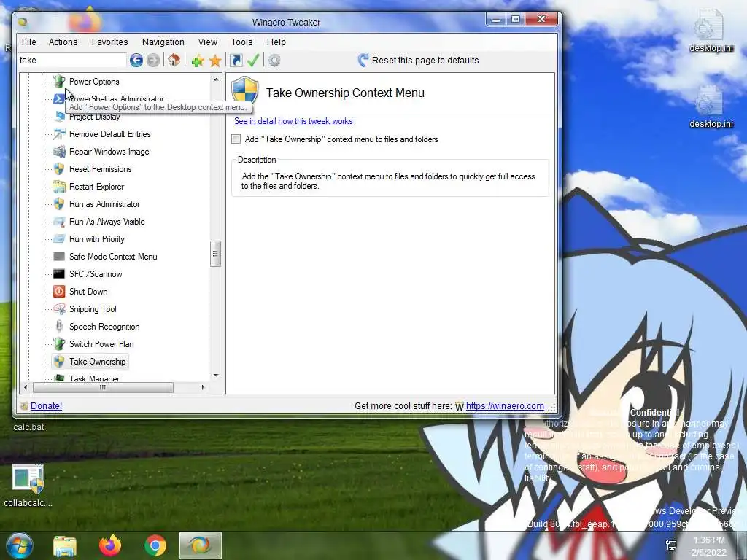Click the Safe Mode Context Menu icon

(59, 257)
